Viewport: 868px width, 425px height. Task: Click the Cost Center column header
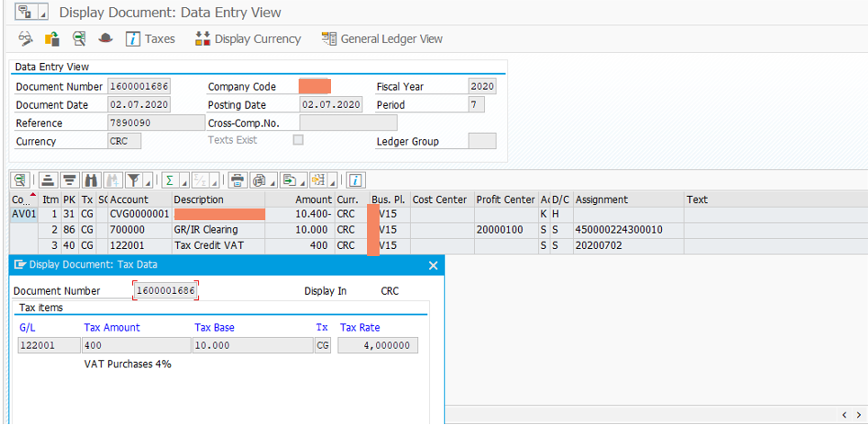point(442,199)
